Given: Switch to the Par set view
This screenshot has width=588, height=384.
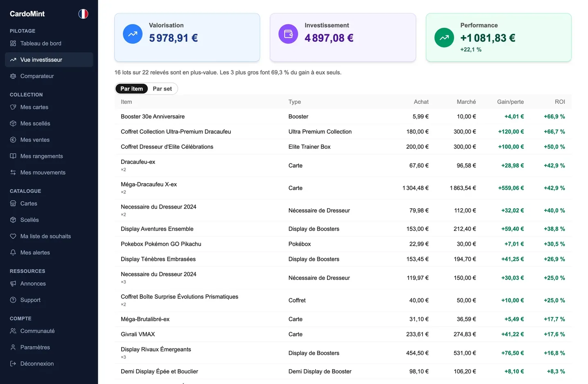Looking at the screenshot, I should coord(162,89).
